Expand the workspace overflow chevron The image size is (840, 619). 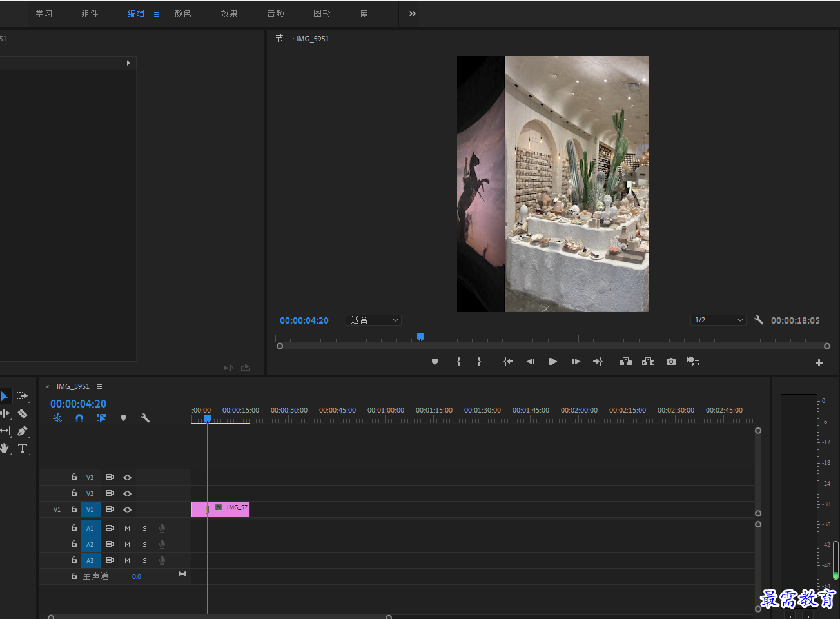coord(413,14)
